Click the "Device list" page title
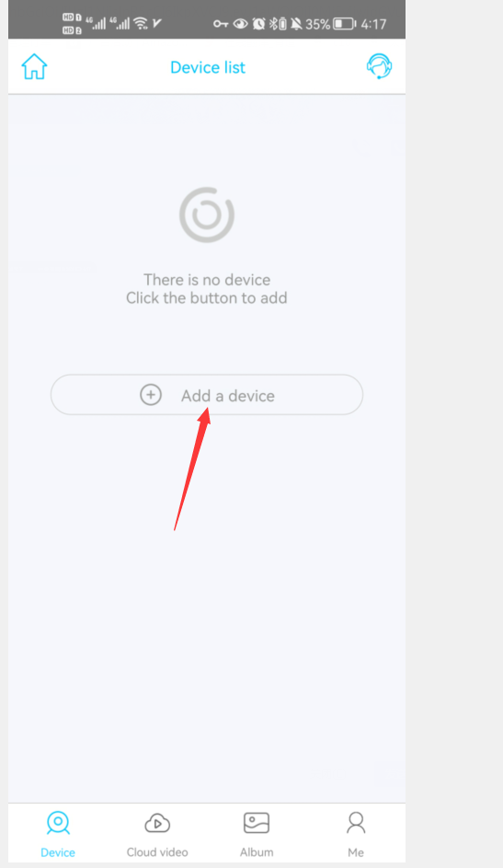 pos(208,67)
